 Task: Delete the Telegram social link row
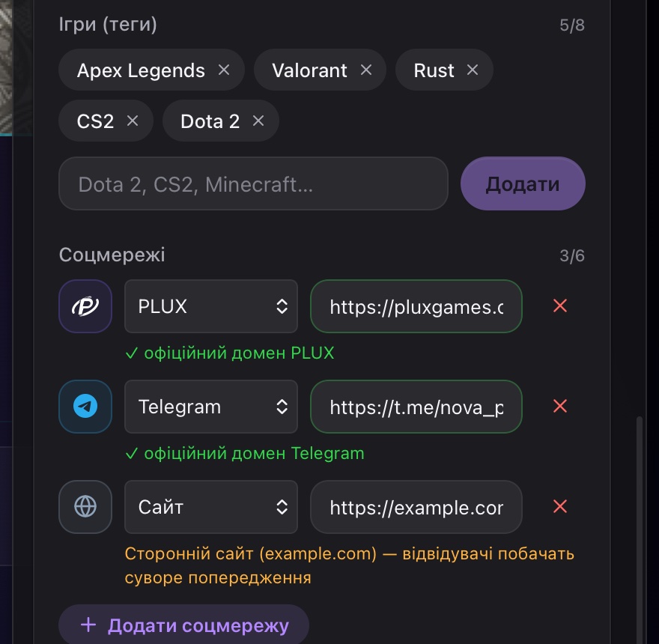(560, 407)
